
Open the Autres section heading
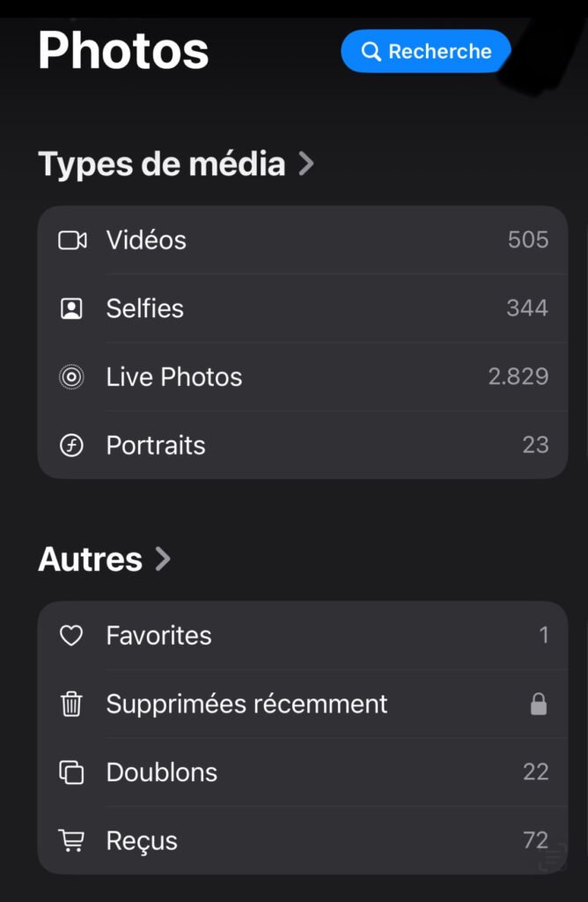coord(91,558)
